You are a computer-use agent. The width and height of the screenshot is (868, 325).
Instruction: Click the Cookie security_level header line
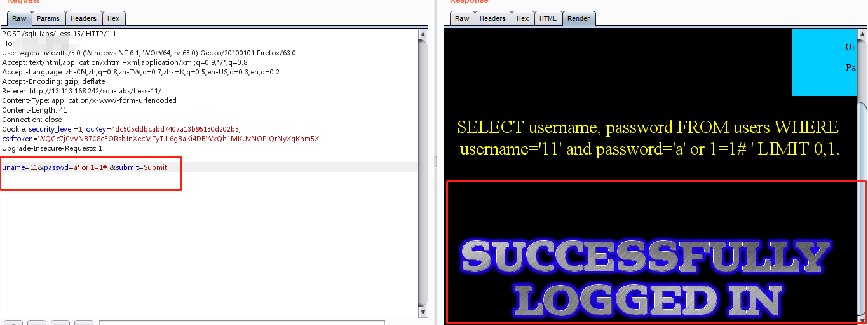(x=121, y=129)
